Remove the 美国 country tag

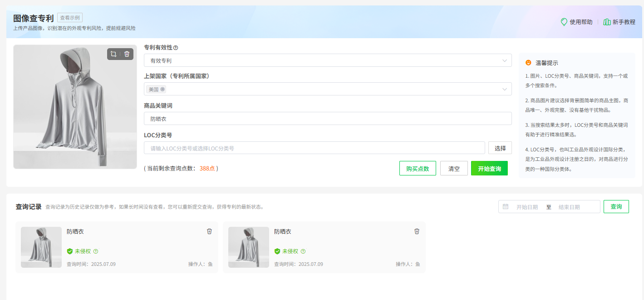[x=162, y=89]
